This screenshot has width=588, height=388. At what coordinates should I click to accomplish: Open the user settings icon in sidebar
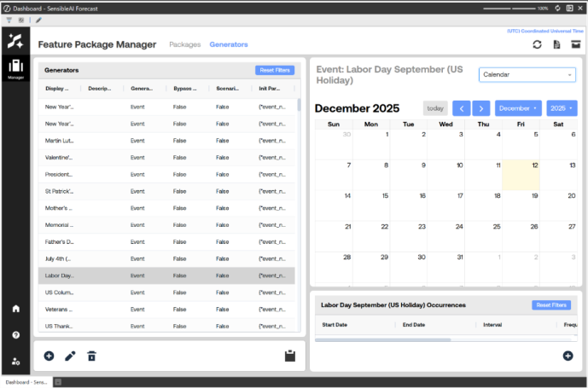(x=15, y=362)
